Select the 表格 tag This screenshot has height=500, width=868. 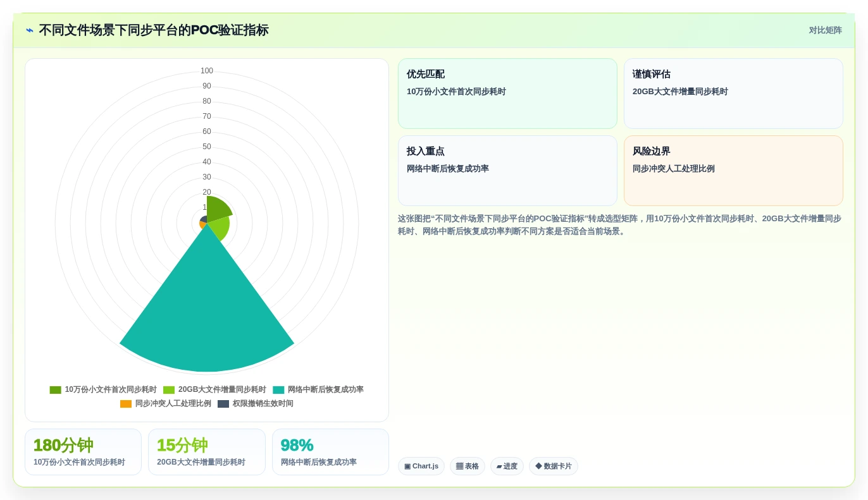(468, 466)
